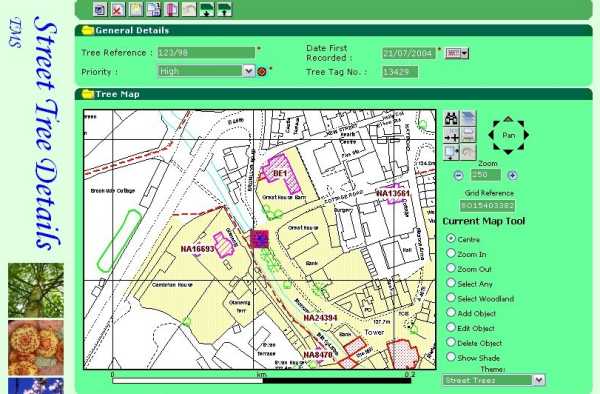
Task: Click the blue sky blossom thumbnail
Action: 36,386
